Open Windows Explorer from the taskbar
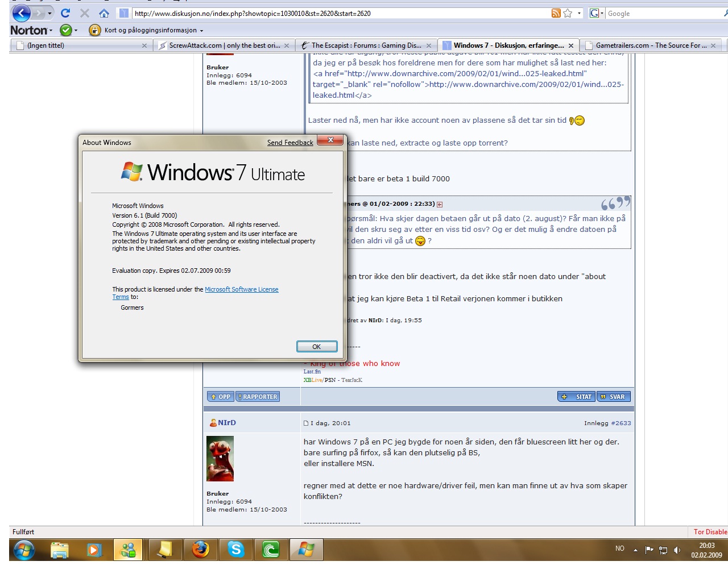 [x=59, y=550]
